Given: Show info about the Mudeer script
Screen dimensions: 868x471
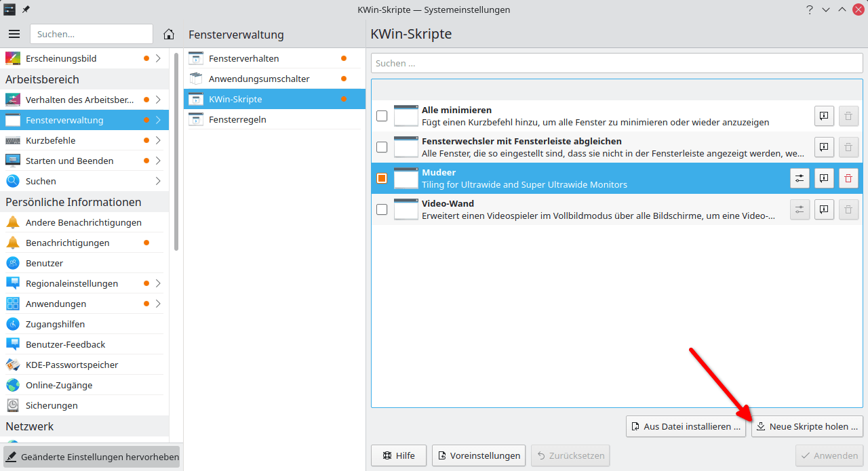Looking at the screenshot, I should point(824,178).
